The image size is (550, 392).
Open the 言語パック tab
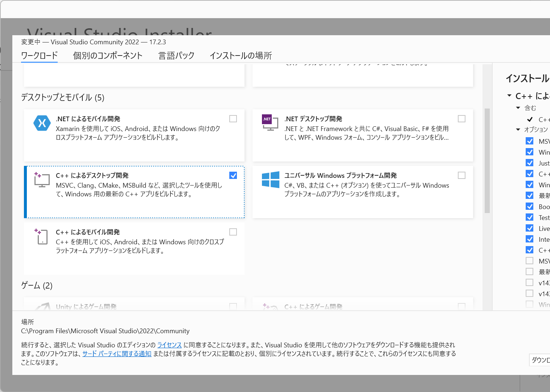[x=176, y=56]
